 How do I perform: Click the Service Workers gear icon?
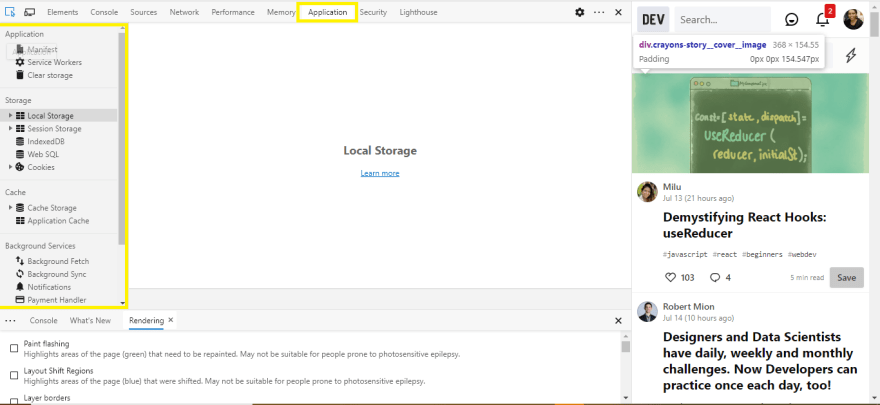(20, 62)
